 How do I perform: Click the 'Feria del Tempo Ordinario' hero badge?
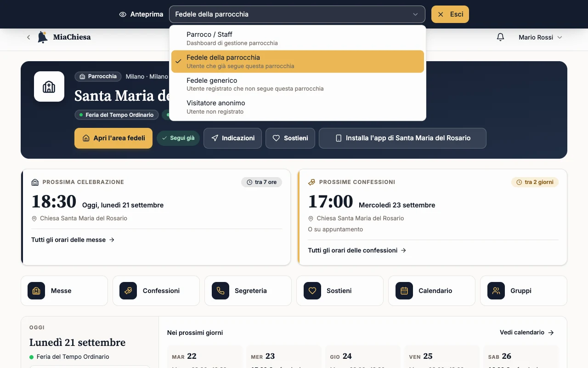(x=117, y=115)
